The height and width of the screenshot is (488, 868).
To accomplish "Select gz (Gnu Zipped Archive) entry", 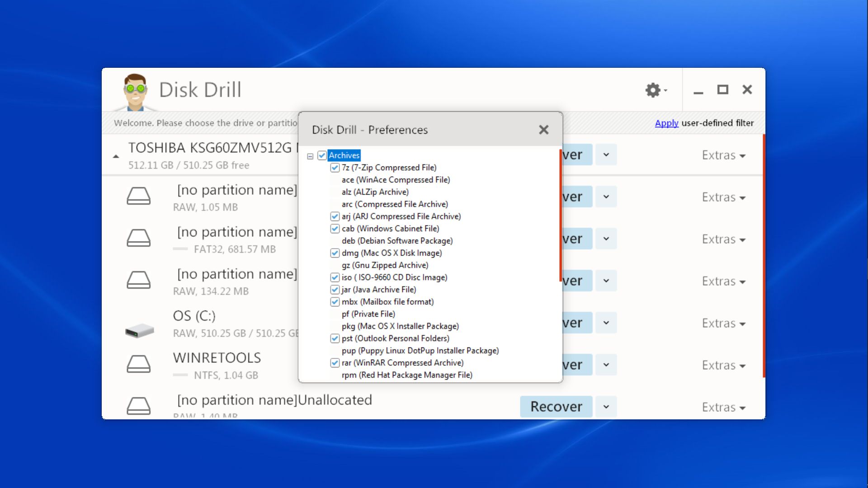I will point(385,265).
